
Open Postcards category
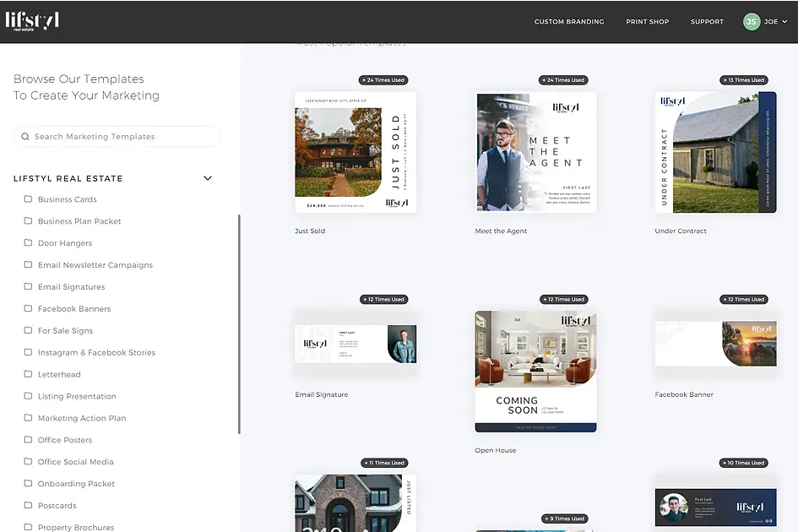(x=57, y=506)
